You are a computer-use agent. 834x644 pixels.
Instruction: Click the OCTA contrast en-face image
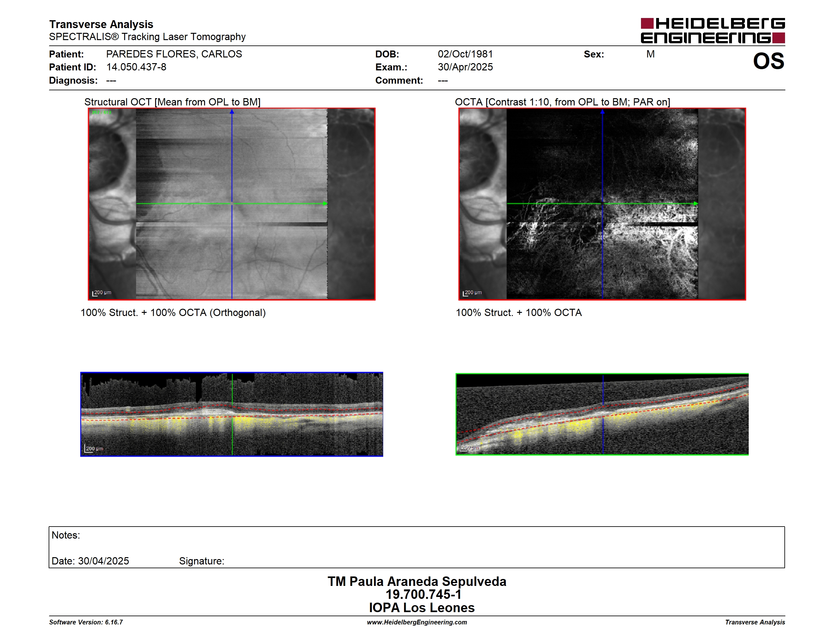602,204
